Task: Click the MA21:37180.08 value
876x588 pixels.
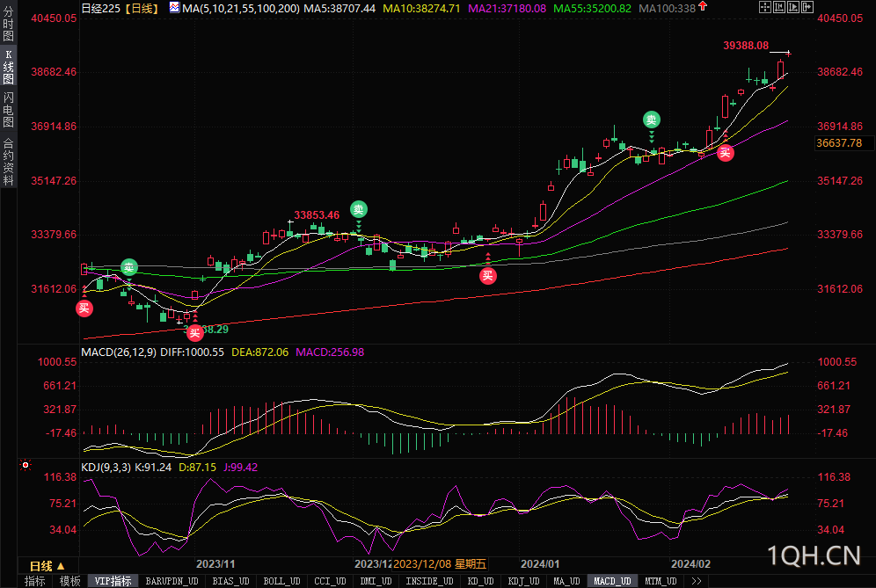Action: [x=507, y=9]
